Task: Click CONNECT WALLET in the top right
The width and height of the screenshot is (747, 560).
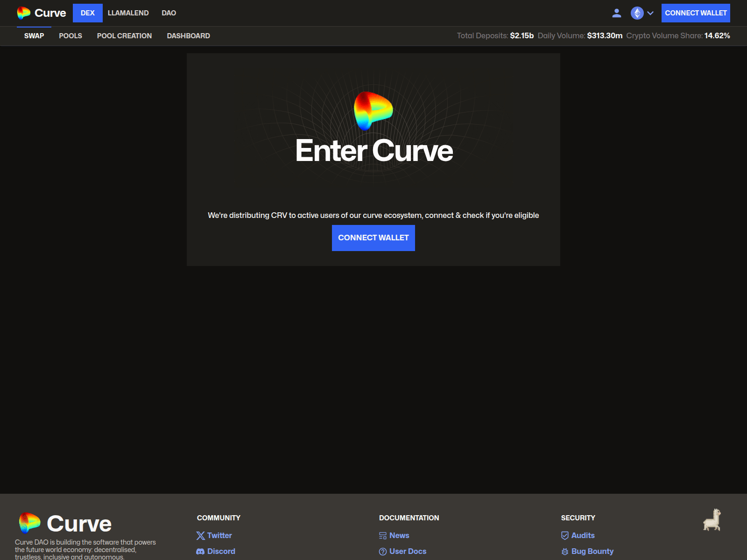Action: pos(695,13)
